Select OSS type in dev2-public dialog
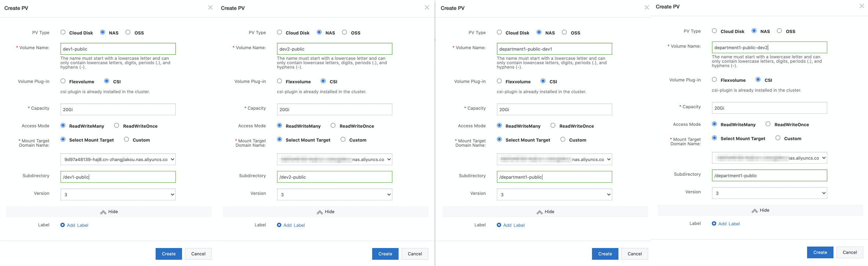 [344, 32]
